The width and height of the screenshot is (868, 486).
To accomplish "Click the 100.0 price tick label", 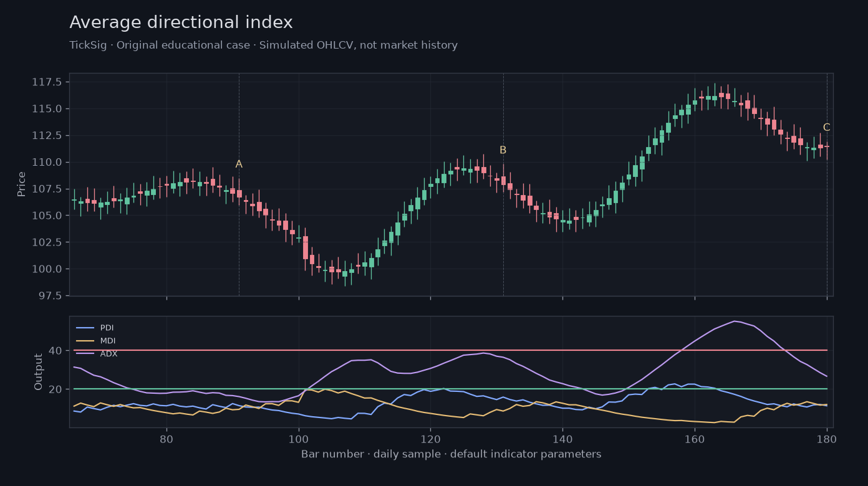I will click(47, 269).
